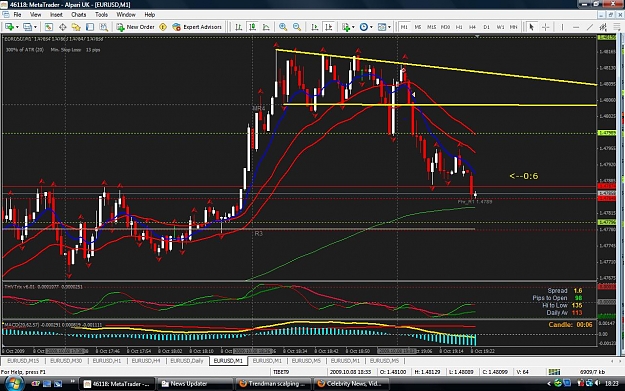Image resolution: width=625 pixels, height=391 pixels.
Task: Open News Updater from the taskbar
Action: click(195, 384)
